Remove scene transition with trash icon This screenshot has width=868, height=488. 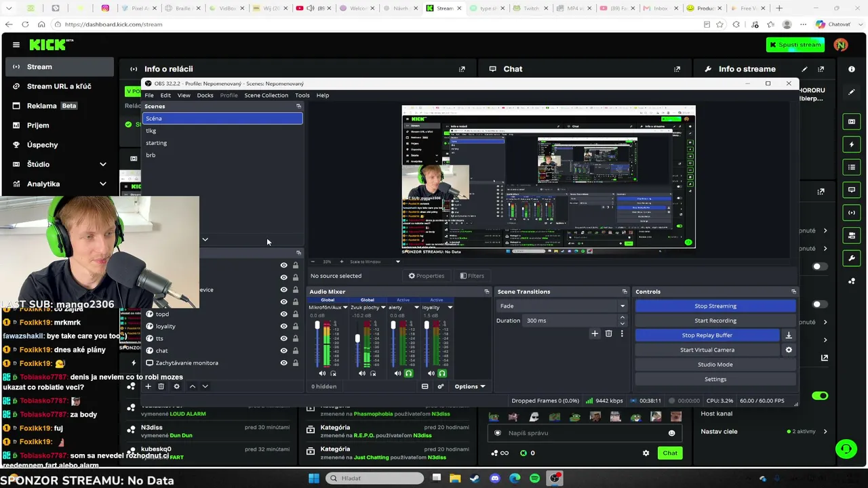pyautogui.click(x=608, y=333)
